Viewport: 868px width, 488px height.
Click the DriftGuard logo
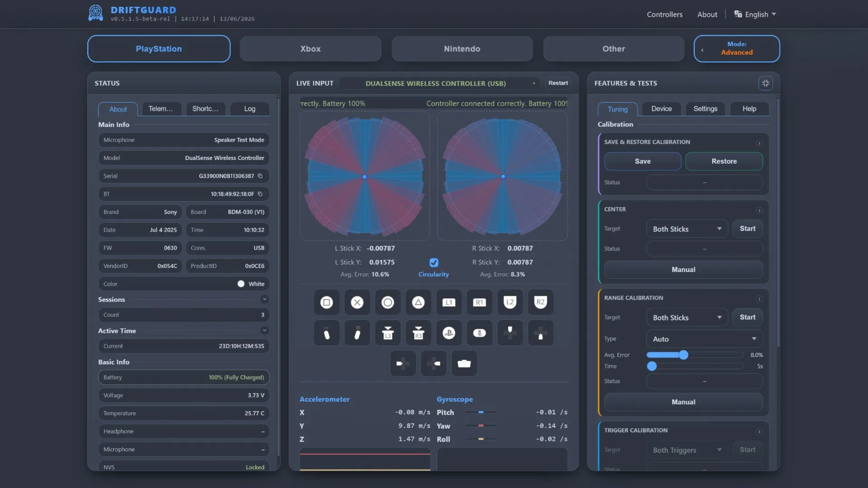click(95, 13)
